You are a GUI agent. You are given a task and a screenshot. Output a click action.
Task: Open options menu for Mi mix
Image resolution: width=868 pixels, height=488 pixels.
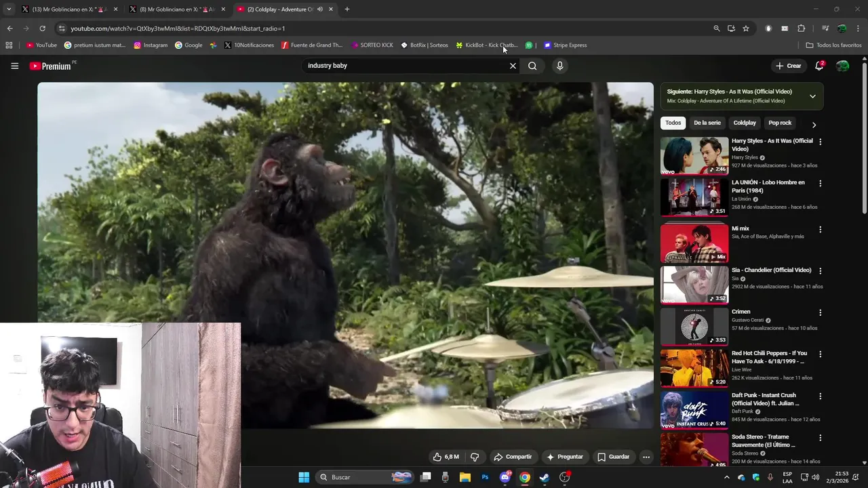coord(820,230)
